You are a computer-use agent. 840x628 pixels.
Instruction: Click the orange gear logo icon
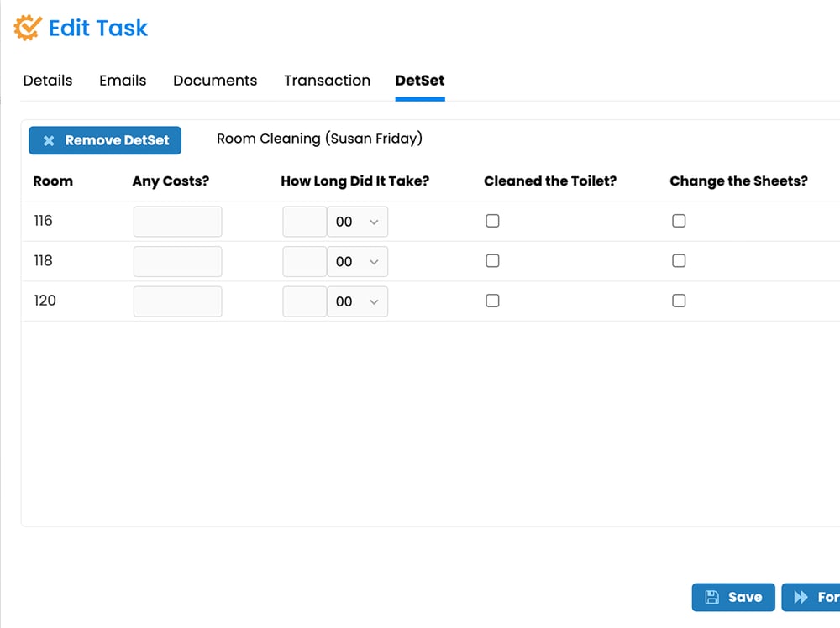pyautogui.click(x=28, y=27)
